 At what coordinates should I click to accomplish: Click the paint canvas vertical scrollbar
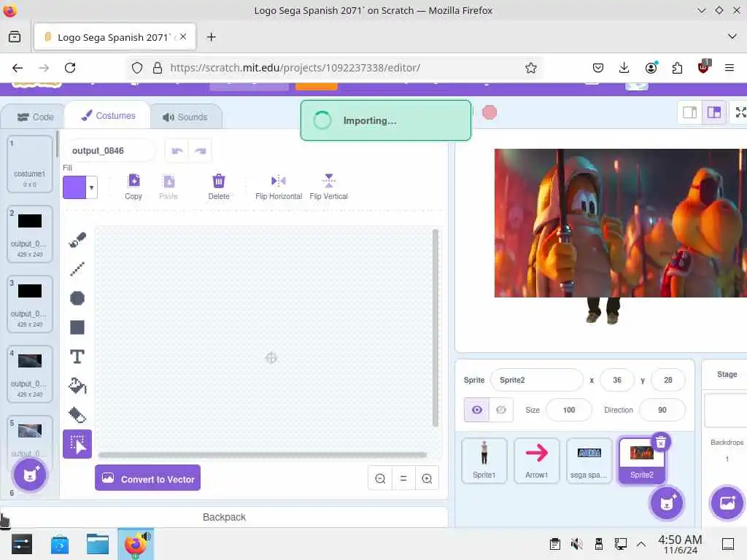[435, 327]
